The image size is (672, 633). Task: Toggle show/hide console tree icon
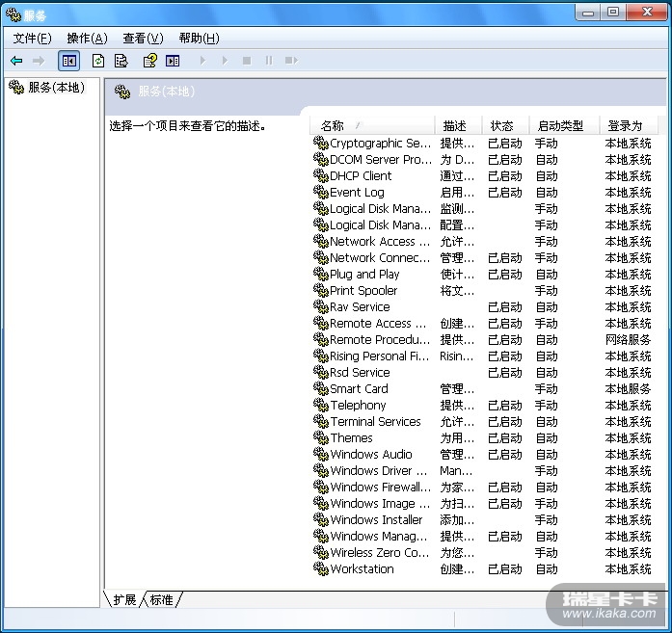click(x=69, y=61)
